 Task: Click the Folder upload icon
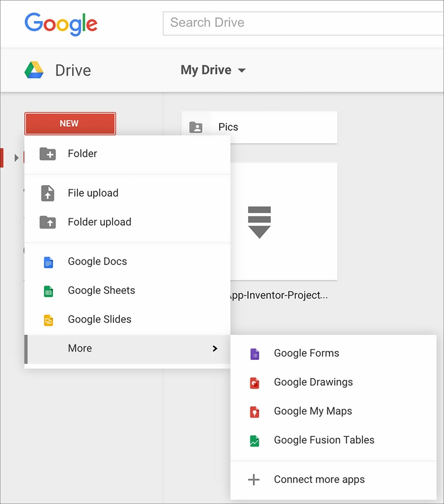pyautogui.click(x=48, y=222)
